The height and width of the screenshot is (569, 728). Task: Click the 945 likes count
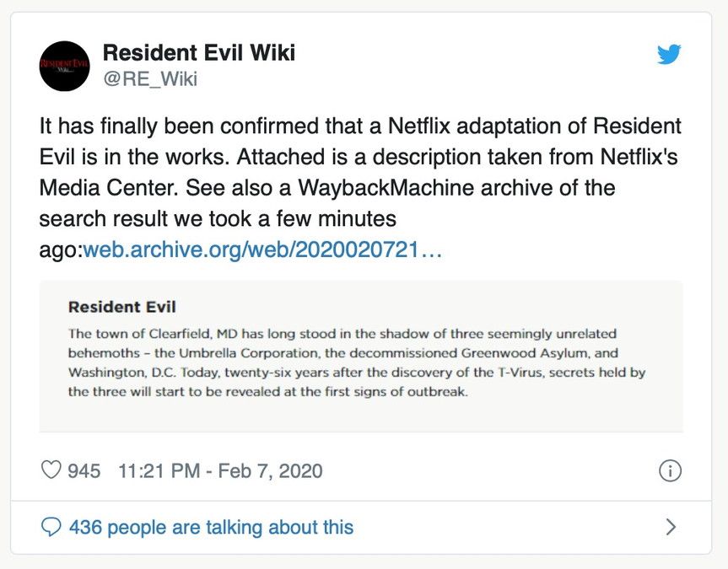click(x=84, y=471)
